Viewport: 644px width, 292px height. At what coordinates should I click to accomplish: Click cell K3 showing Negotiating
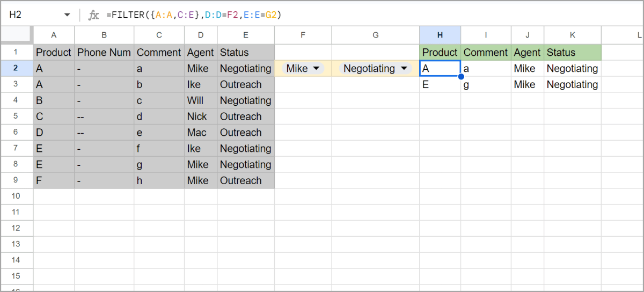click(573, 84)
